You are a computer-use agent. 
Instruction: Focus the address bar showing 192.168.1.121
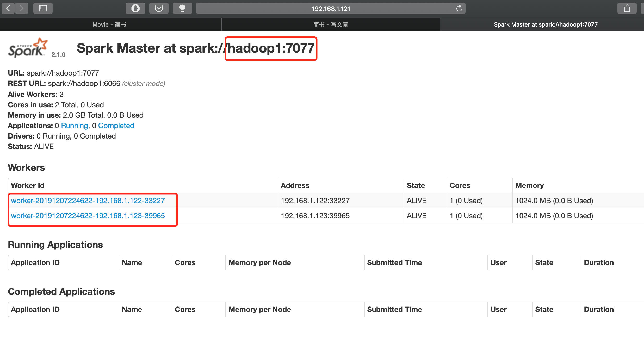coord(331,8)
